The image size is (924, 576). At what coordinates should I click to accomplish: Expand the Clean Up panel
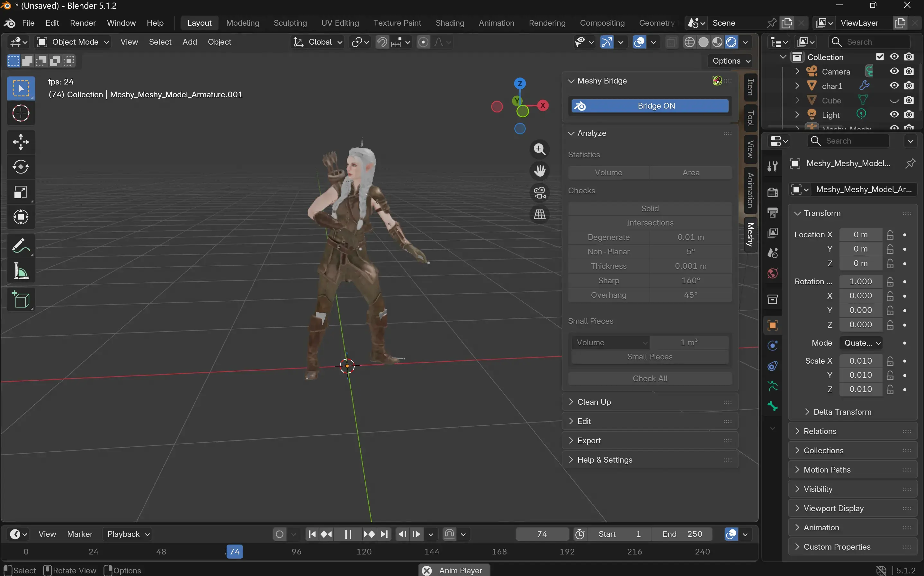(x=650, y=402)
